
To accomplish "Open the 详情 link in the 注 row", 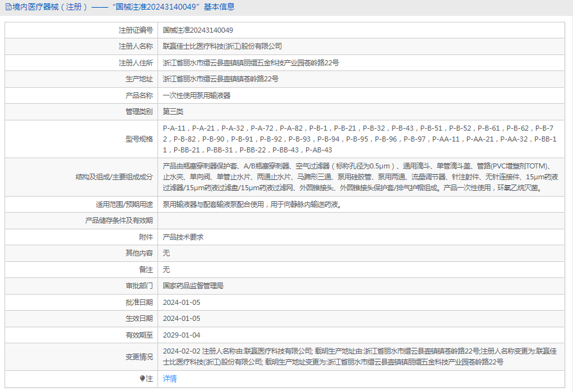I will tap(170, 379).
